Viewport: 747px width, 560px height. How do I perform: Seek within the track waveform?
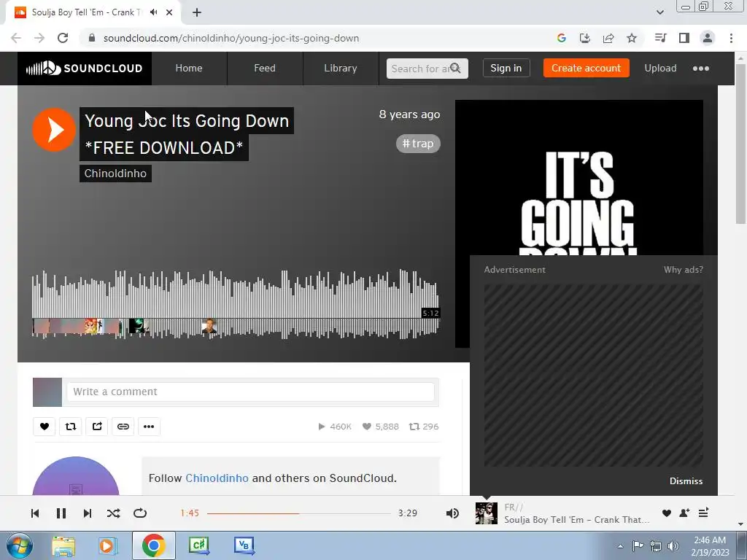(x=236, y=305)
